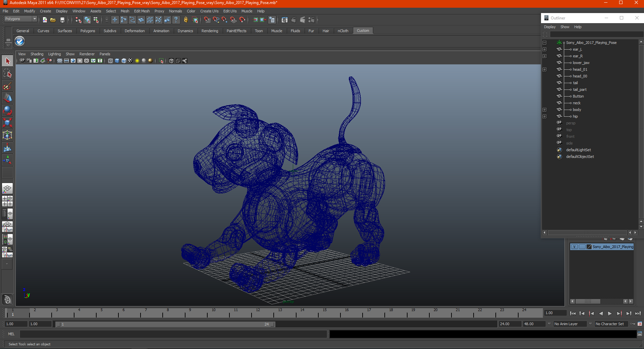Toggle the viewport grid icon

tap(60, 61)
